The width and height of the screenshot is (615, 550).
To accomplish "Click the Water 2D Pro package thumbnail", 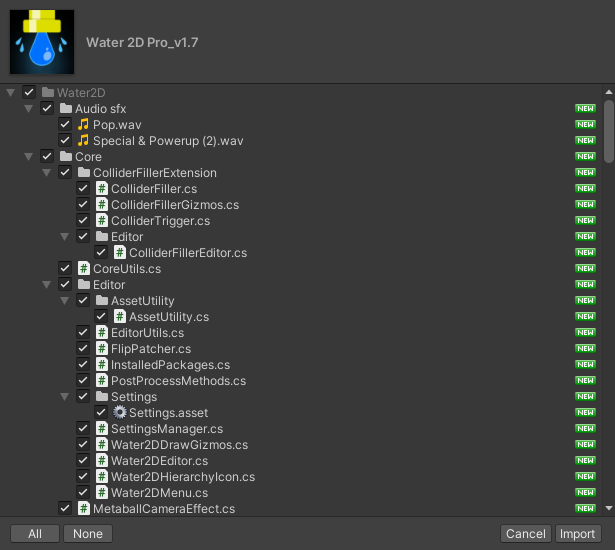I will click(42, 42).
